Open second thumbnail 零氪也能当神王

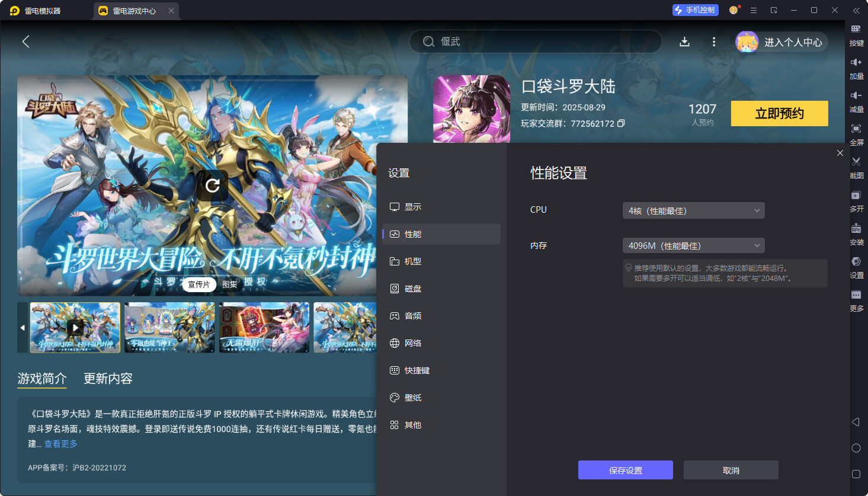click(x=169, y=327)
